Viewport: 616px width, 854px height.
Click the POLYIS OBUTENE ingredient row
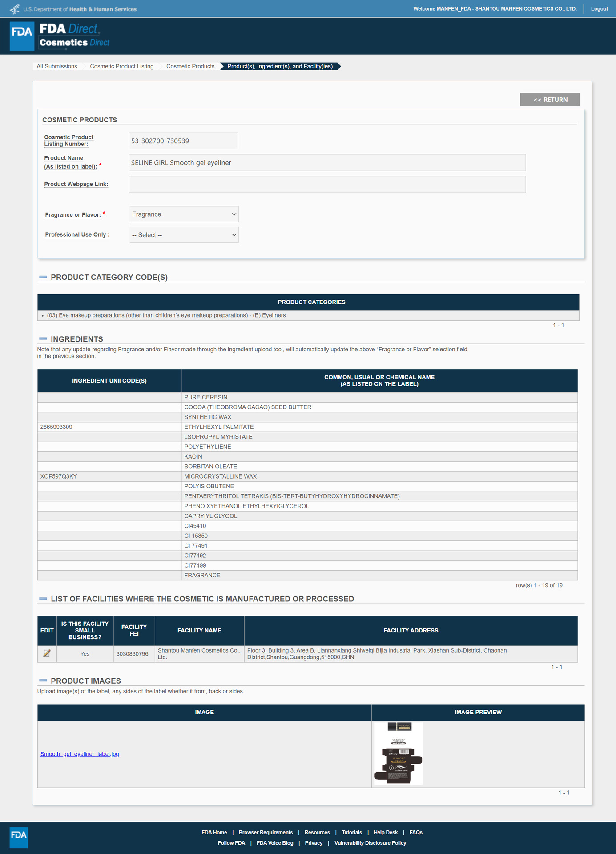click(307, 487)
